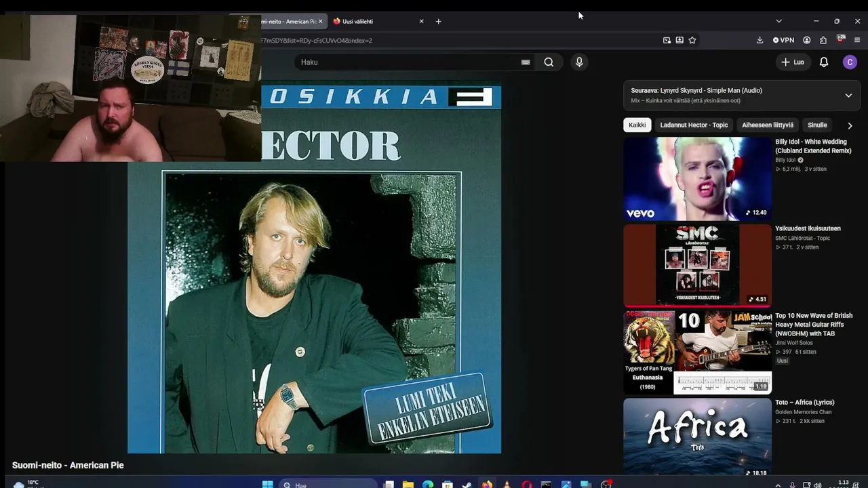Visit the Golden Memories Chan channel
The image size is (868, 488).
(803, 412)
